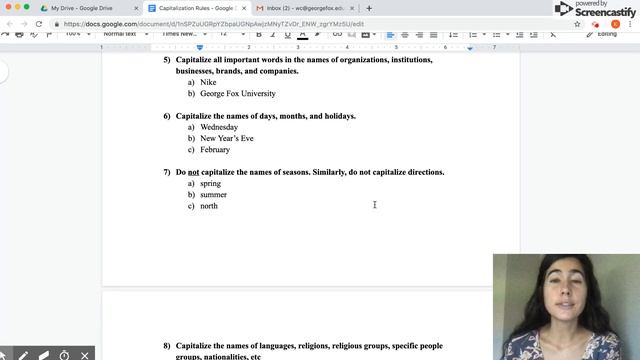The width and height of the screenshot is (640, 360).
Task: Open the font size 12 dropdown
Action: pos(232,34)
